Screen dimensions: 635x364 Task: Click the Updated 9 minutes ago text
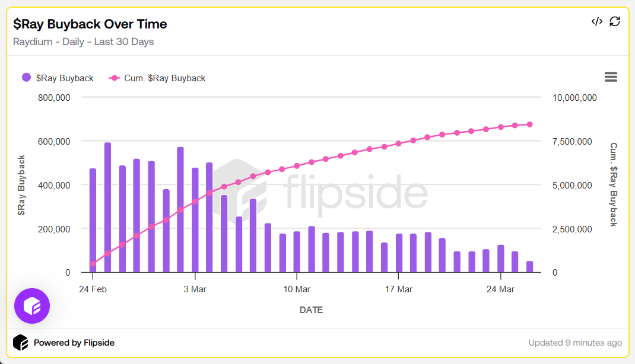575,343
